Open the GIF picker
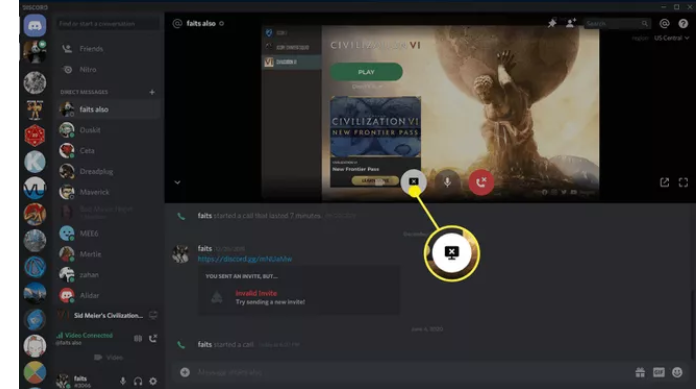 tap(658, 372)
